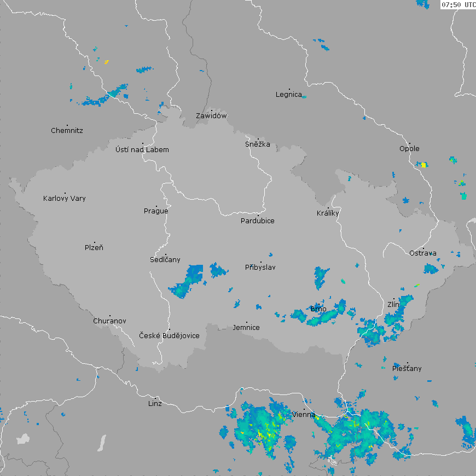Image resolution: width=476 pixels, height=476 pixels.
Task: Click the Prague city label
Action: (156, 211)
